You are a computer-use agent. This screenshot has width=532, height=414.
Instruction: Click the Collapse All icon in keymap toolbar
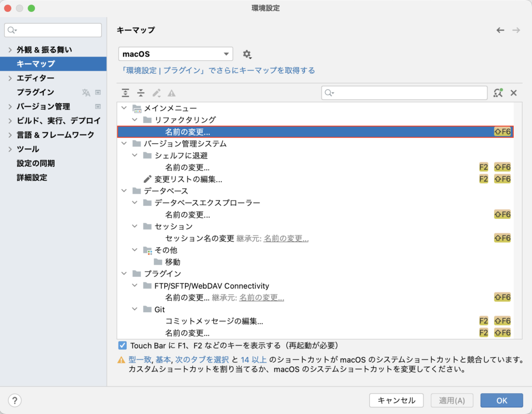click(x=141, y=93)
